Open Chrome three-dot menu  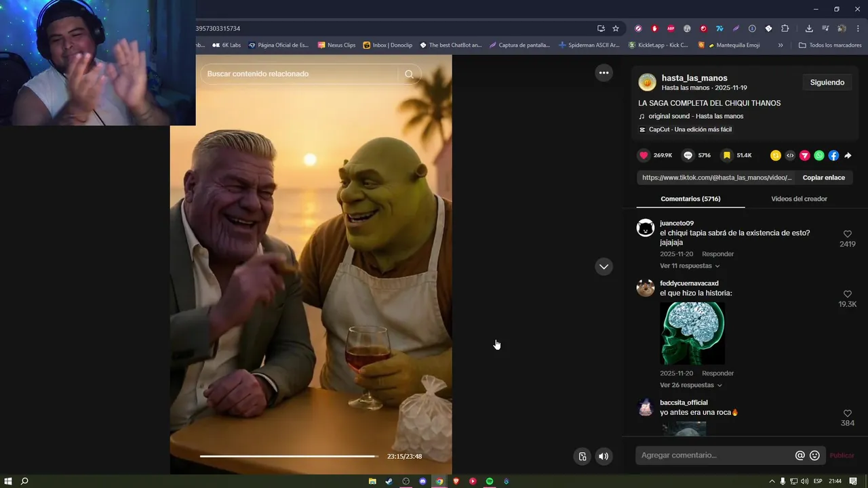858,28
